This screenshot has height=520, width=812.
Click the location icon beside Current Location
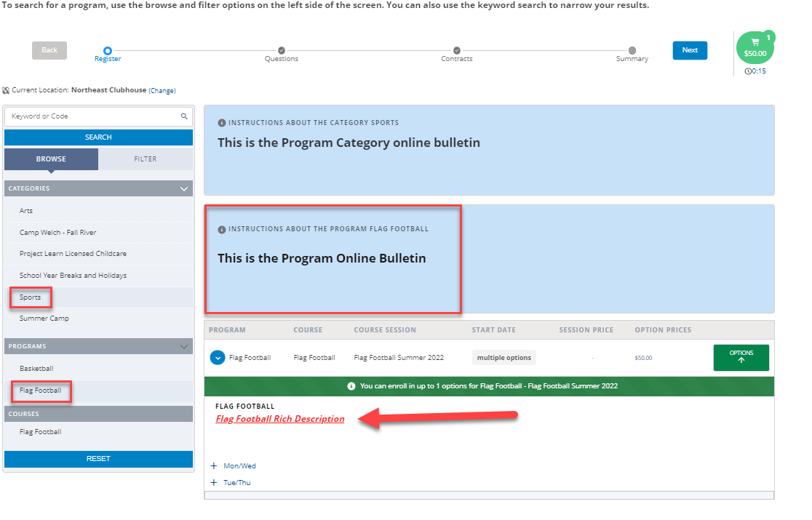coord(6,89)
